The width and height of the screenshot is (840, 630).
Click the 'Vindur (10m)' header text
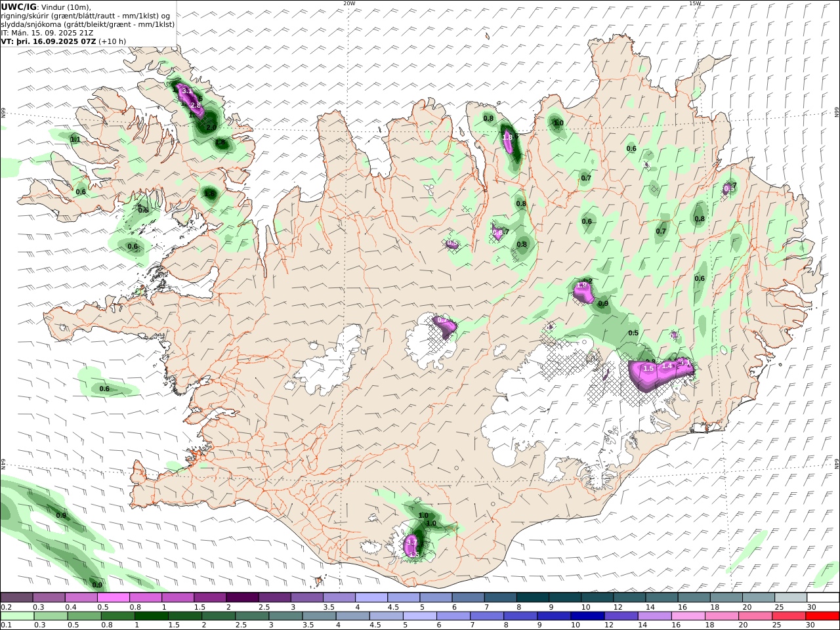(67, 7)
